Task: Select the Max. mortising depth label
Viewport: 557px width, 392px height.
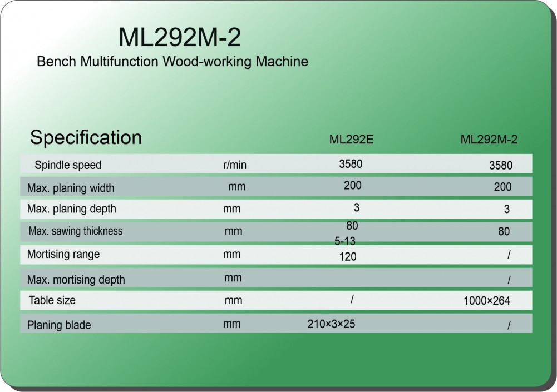Action: pyautogui.click(x=76, y=280)
